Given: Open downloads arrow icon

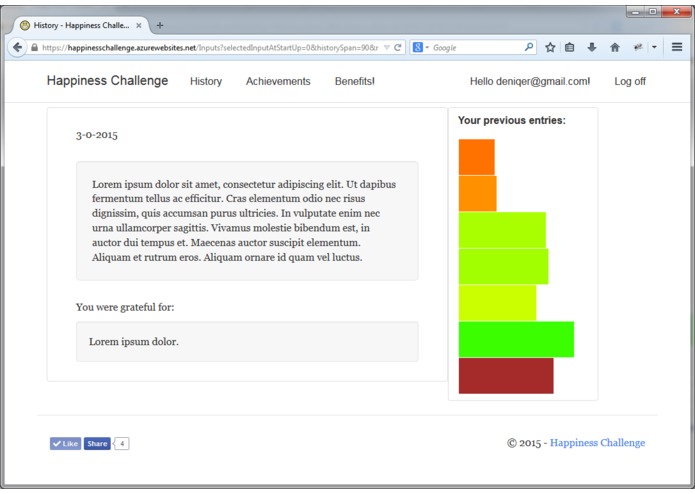Looking at the screenshot, I should click(592, 47).
